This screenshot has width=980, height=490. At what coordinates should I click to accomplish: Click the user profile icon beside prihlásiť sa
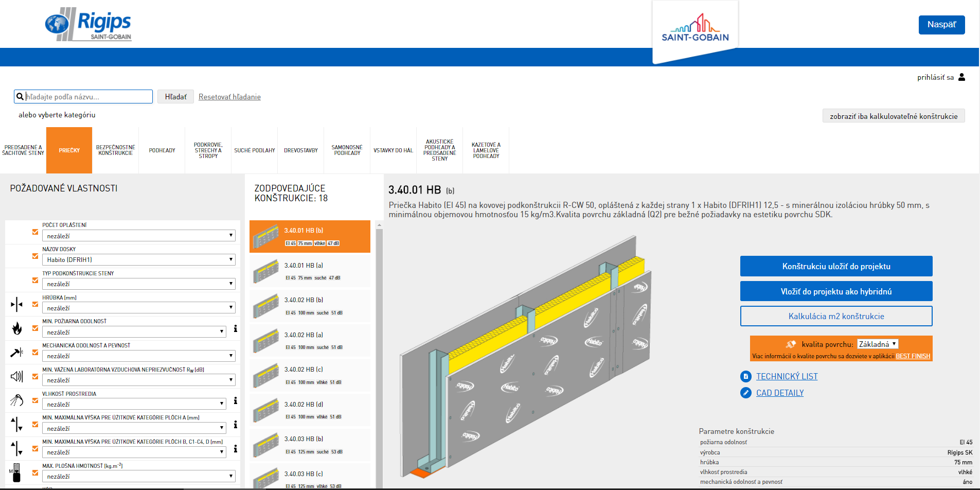pos(961,77)
